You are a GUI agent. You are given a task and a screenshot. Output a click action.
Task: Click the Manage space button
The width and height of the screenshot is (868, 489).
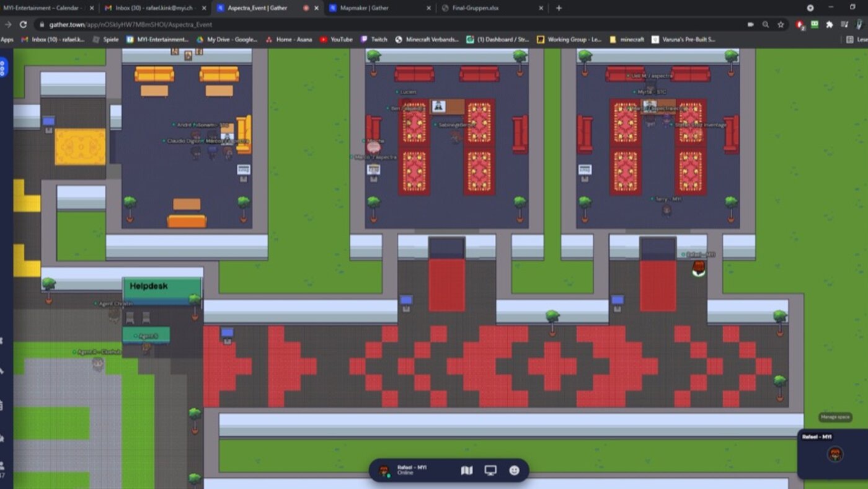click(835, 417)
